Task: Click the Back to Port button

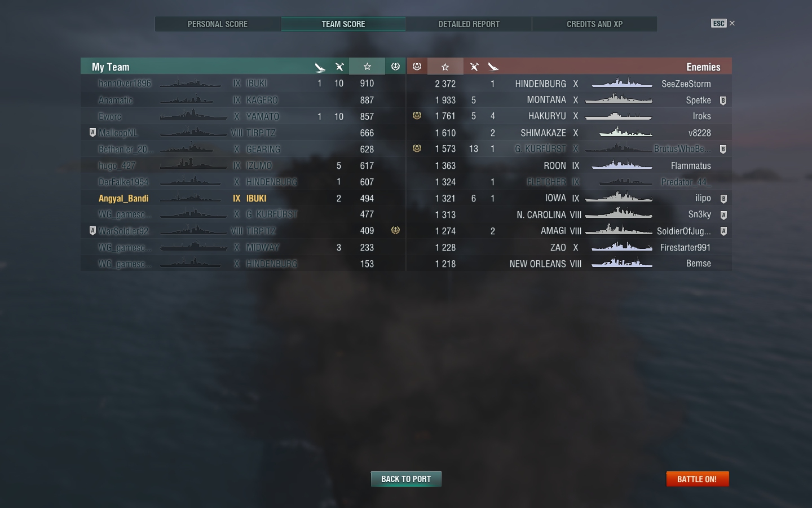Action: coord(406,479)
